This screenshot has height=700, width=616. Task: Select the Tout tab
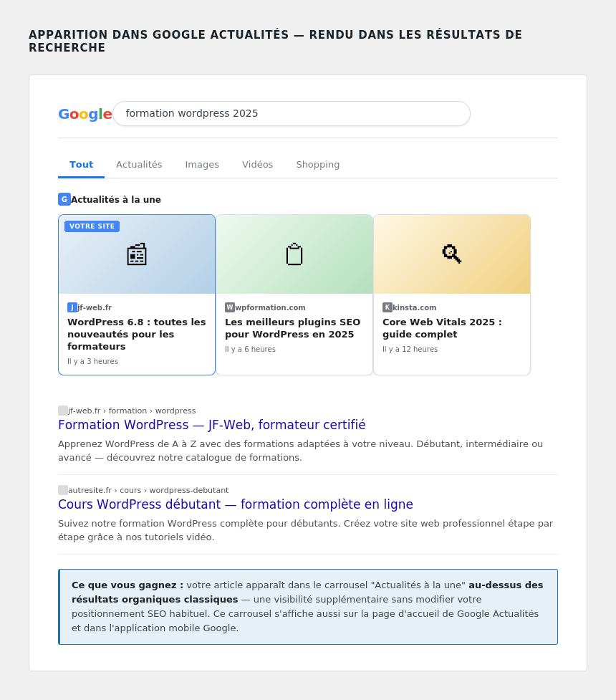click(81, 165)
